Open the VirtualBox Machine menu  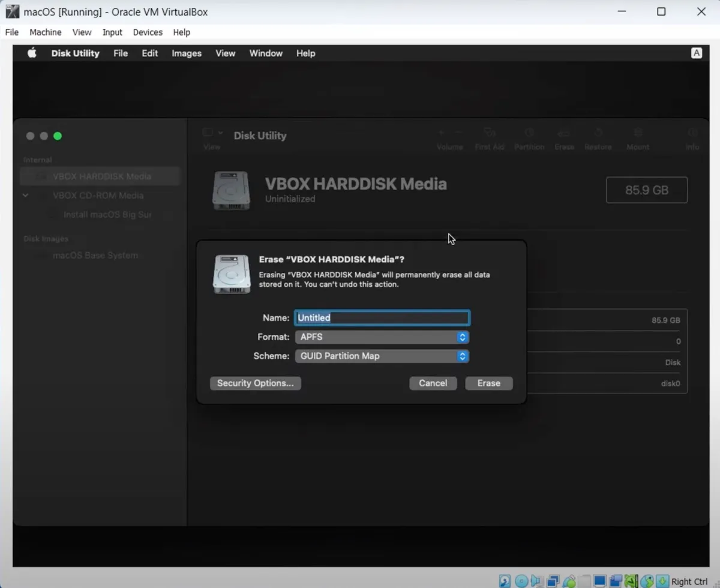click(x=46, y=32)
